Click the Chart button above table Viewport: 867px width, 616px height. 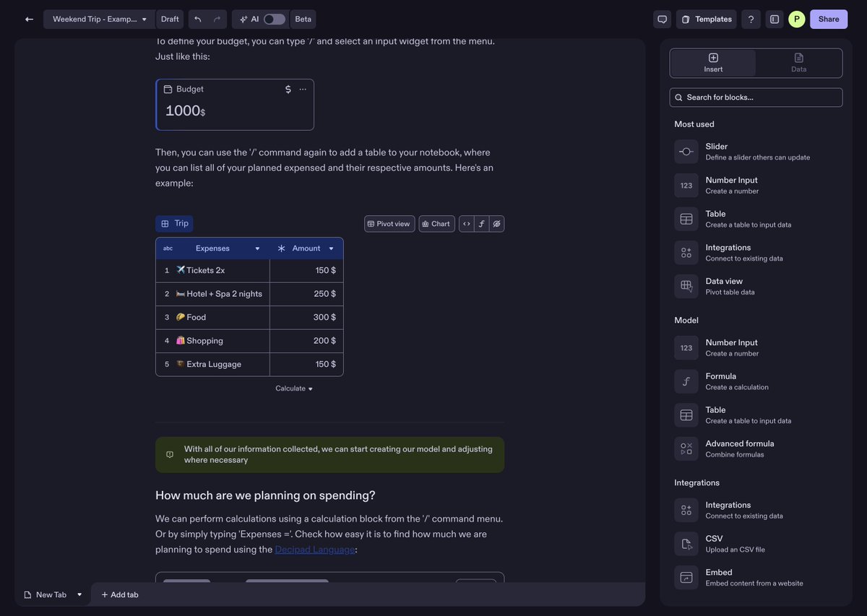pos(436,224)
